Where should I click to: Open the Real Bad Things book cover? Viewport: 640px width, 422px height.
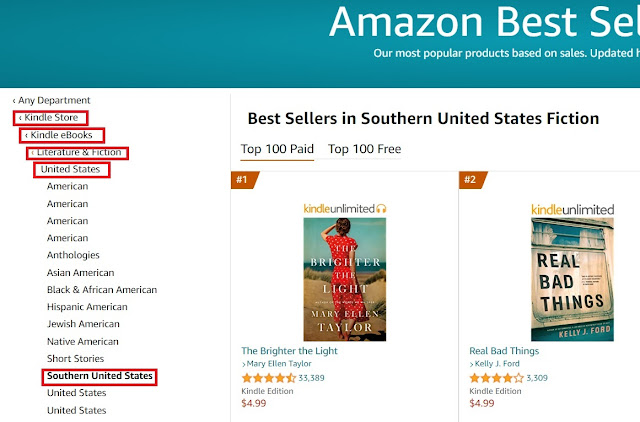click(572, 279)
